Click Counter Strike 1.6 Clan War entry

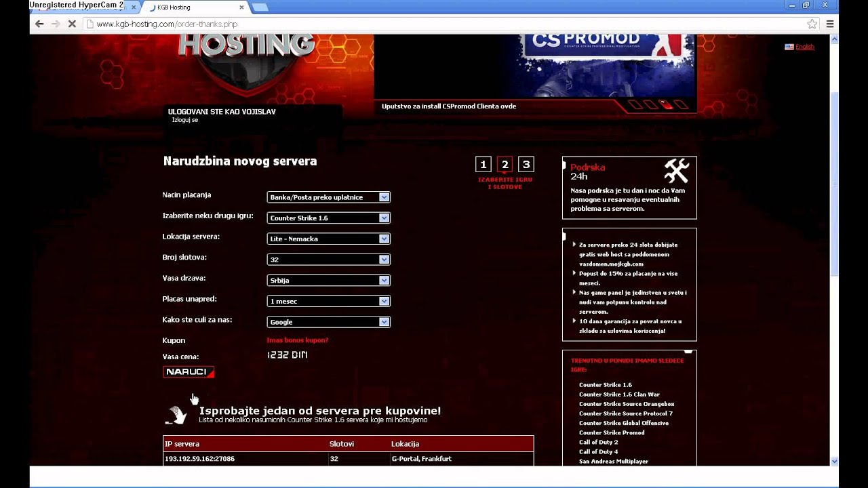[x=619, y=394]
